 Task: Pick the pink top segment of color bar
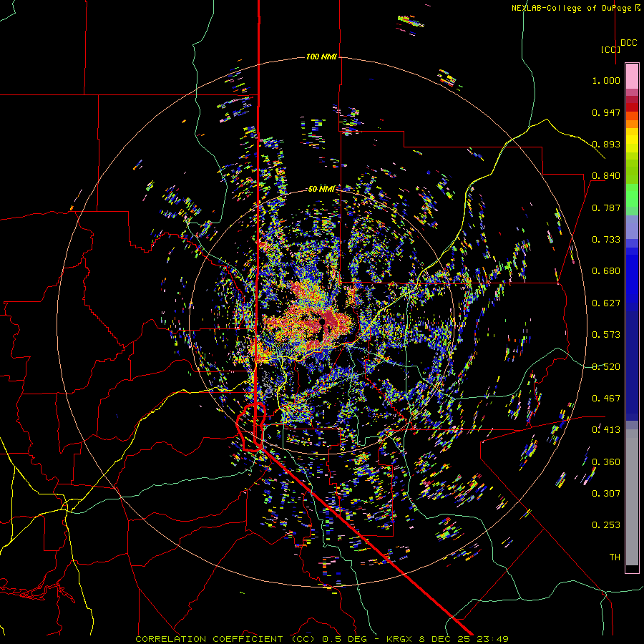(x=632, y=76)
